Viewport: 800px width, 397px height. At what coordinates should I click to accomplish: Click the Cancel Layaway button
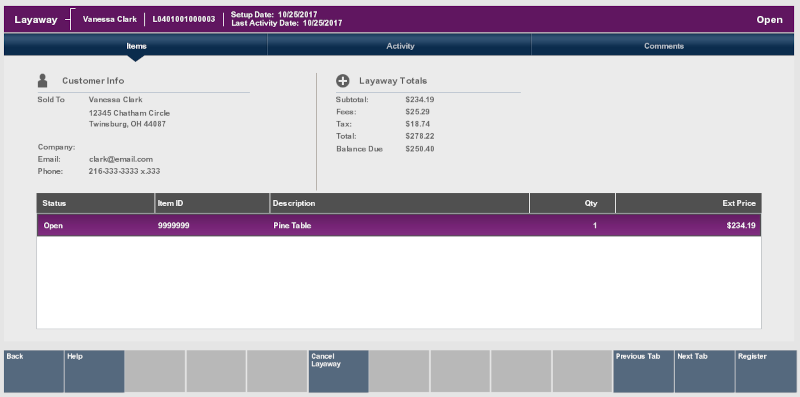[338, 371]
